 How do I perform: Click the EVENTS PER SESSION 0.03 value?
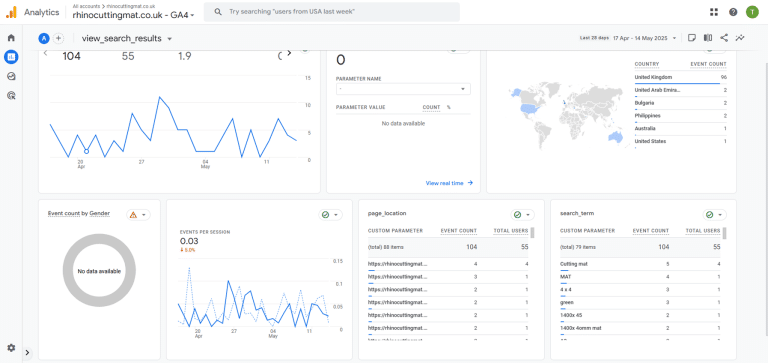pos(189,241)
